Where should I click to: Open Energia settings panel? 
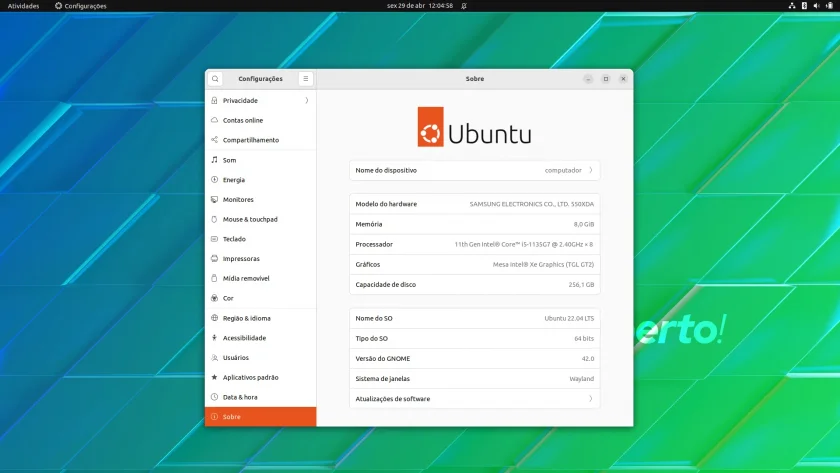tap(260, 179)
